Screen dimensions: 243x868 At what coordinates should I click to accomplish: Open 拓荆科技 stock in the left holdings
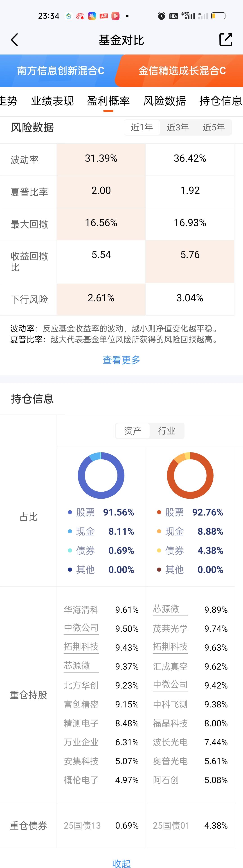pyautogui.click(x=81, y=647)
